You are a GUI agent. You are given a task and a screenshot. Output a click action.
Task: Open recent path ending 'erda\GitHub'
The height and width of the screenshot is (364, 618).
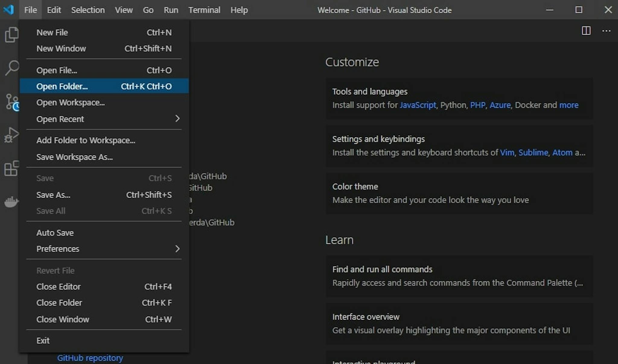[x=212, y=222]
